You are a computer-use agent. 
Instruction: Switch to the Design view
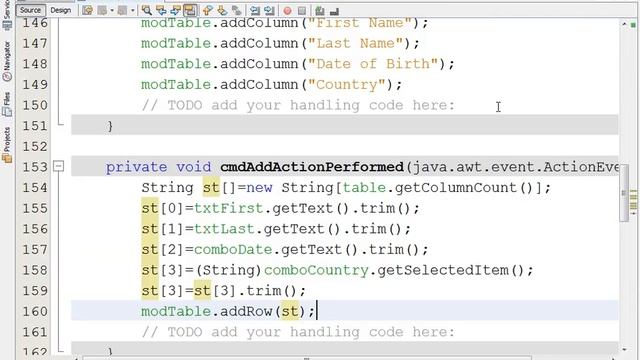(x=60, y=10)
